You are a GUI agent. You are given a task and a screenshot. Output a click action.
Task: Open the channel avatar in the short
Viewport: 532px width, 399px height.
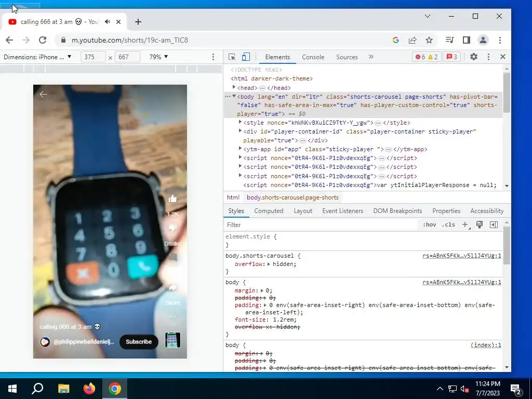(45, 342)
